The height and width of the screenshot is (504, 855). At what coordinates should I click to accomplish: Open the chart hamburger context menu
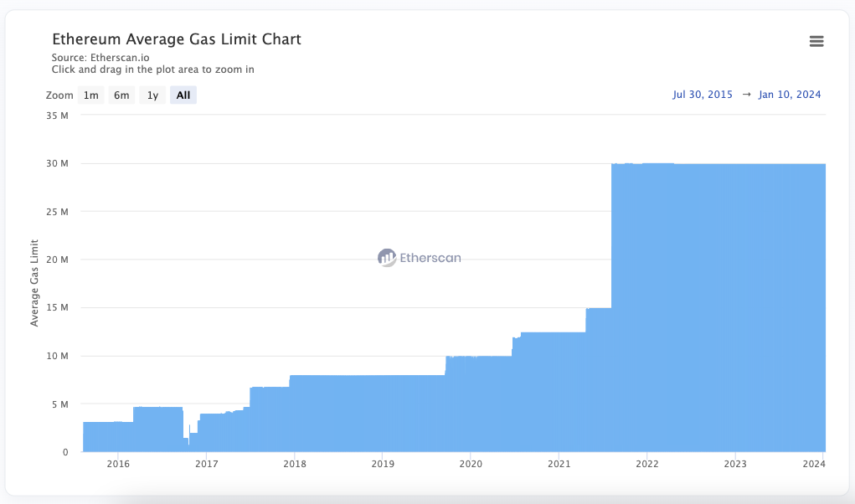[x=816, y=42]
